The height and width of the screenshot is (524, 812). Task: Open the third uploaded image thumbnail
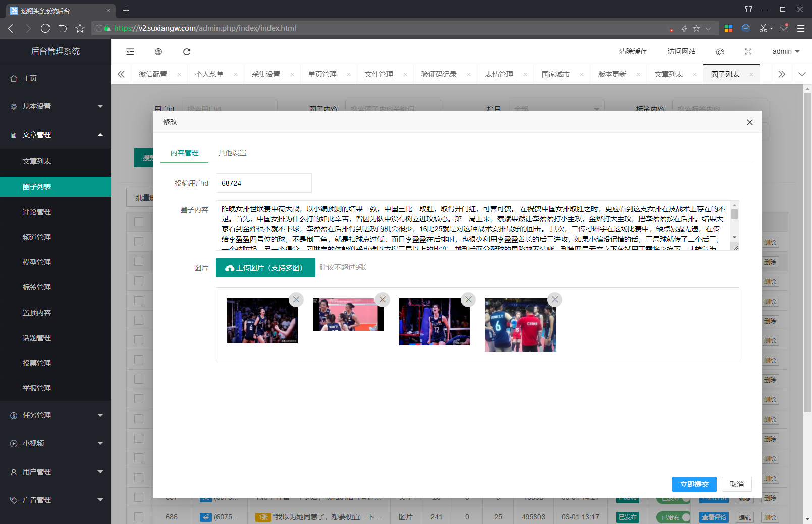pyautogui.click(x=435, y=322)
